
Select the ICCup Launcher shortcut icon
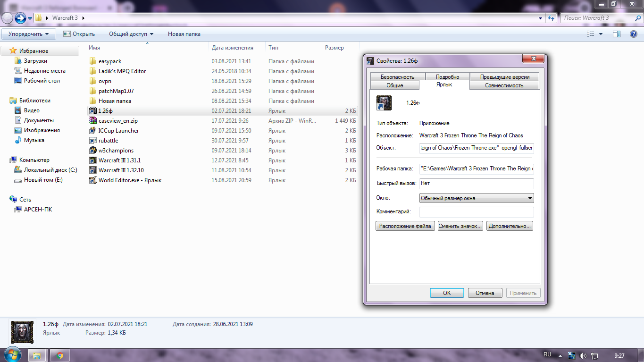pyautogui.click(x=92, y=131)
